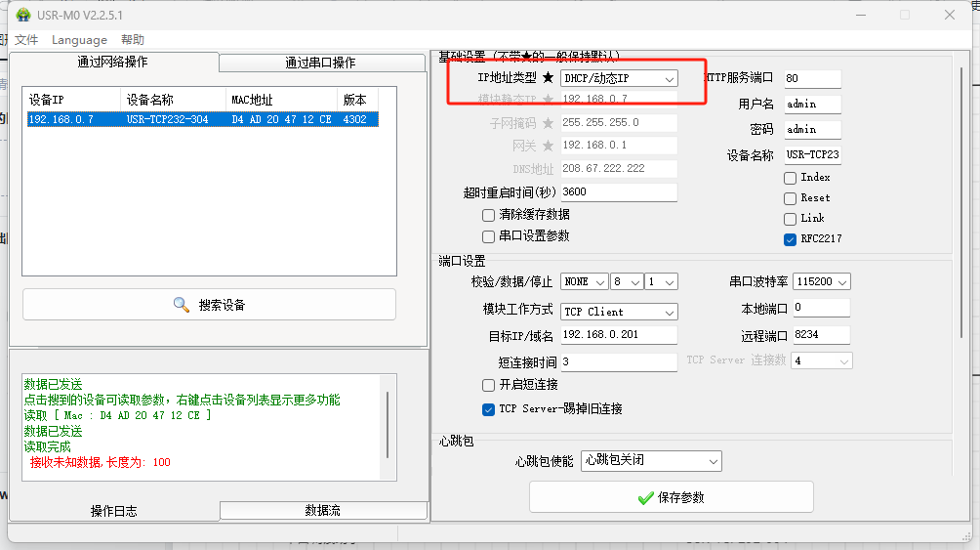The width and height of the screenshot is (980, 550).
Task: Click 本地端口 field with 0
Action: 821,308
